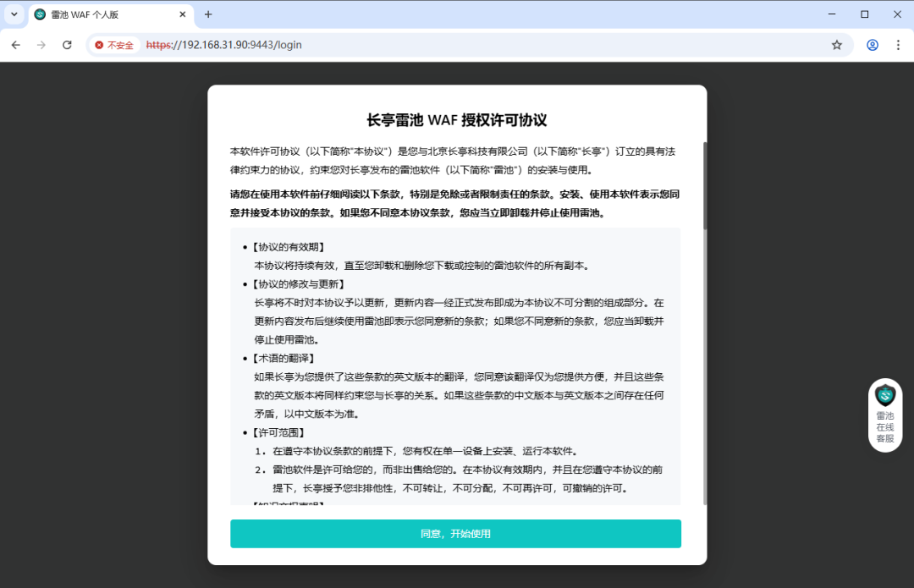Click 同意，开始使用 button
Screen dimensions: 914x588
click(x=455, y=534)
